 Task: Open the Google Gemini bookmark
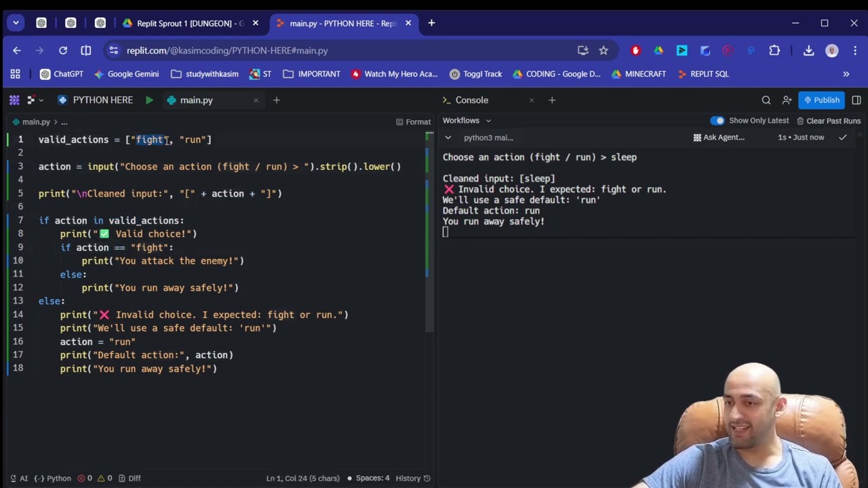127,74
